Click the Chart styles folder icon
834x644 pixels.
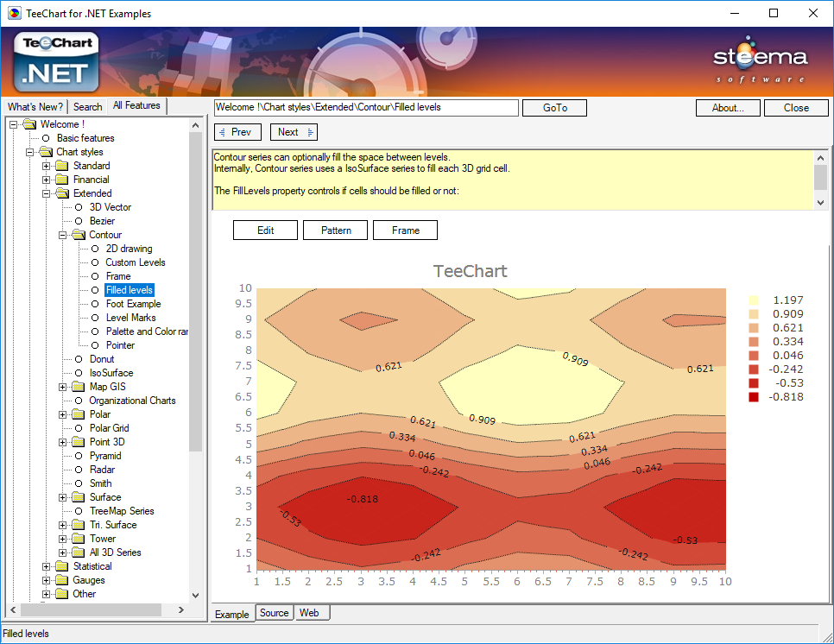pyautogui.click(x=46, y=152)
